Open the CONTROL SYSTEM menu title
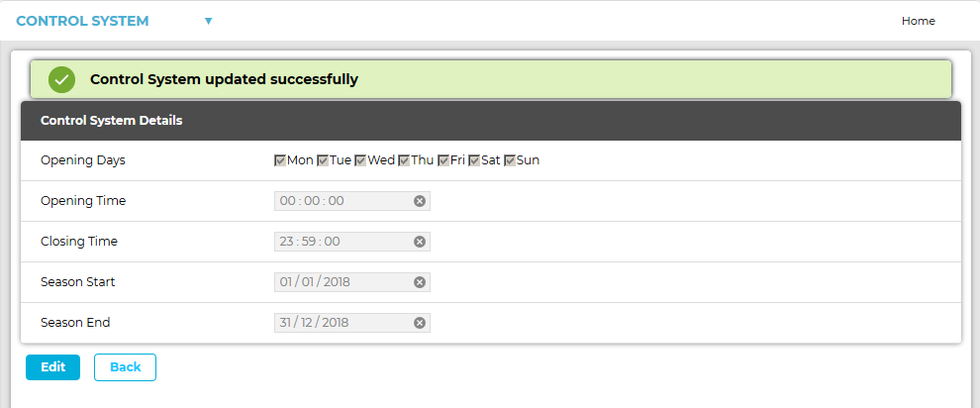The image size is (980, 408). [82, 21]
